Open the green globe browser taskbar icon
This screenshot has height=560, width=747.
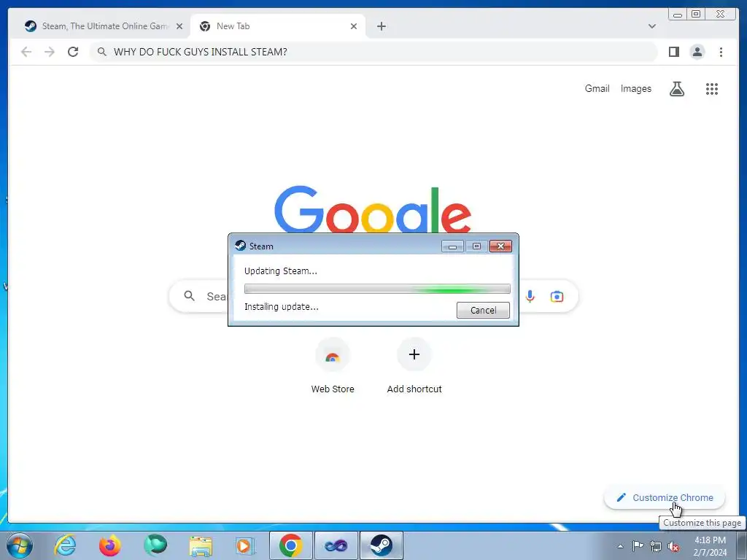[x=155, y=545]
